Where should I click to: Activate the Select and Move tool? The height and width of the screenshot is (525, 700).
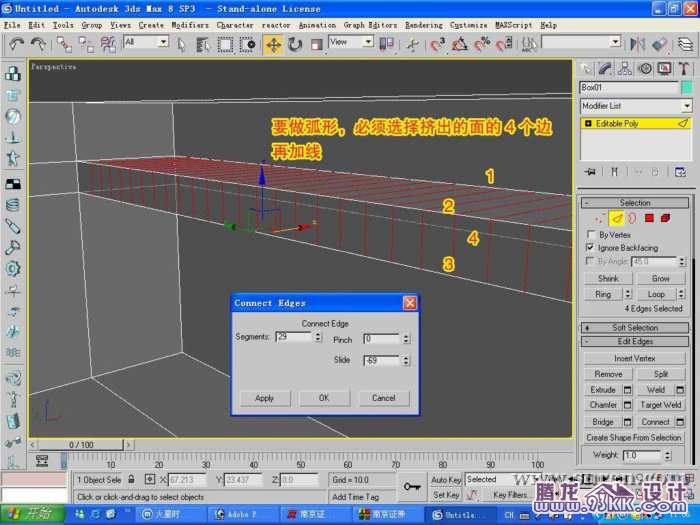273,45
